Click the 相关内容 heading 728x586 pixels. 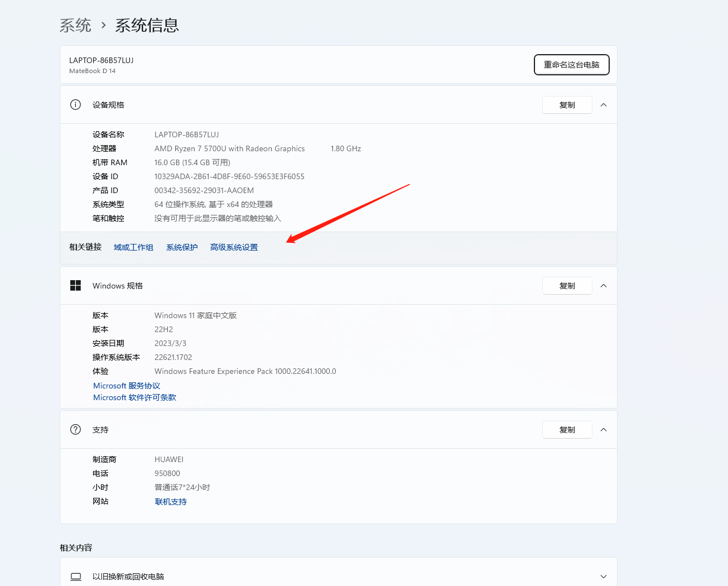click(76, 547)
